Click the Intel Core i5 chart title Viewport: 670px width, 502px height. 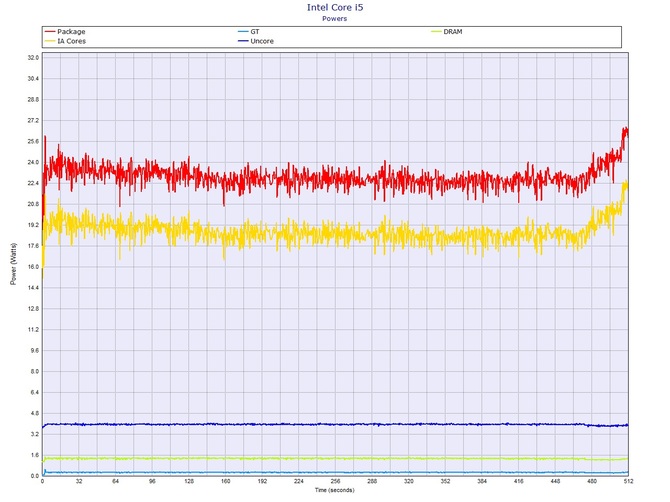coord(335,7)
